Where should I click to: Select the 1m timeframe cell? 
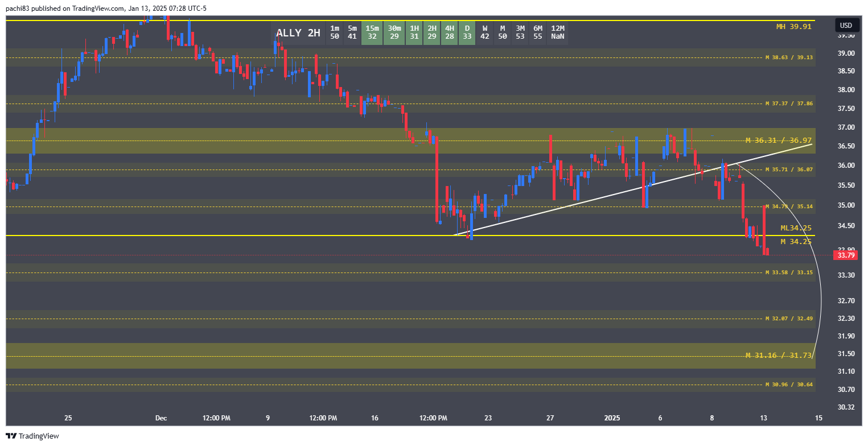click(x=335, y=32)
